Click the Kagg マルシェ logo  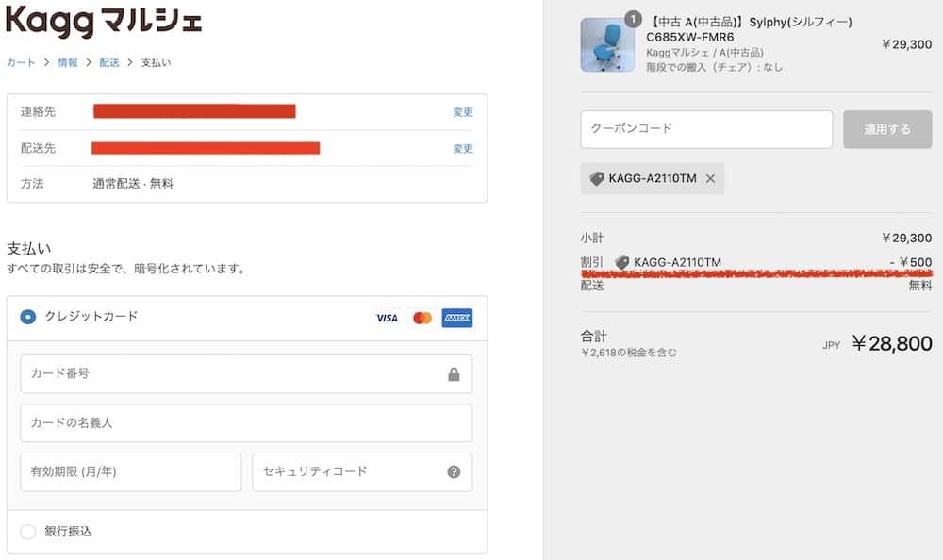[x=104, y=21]
